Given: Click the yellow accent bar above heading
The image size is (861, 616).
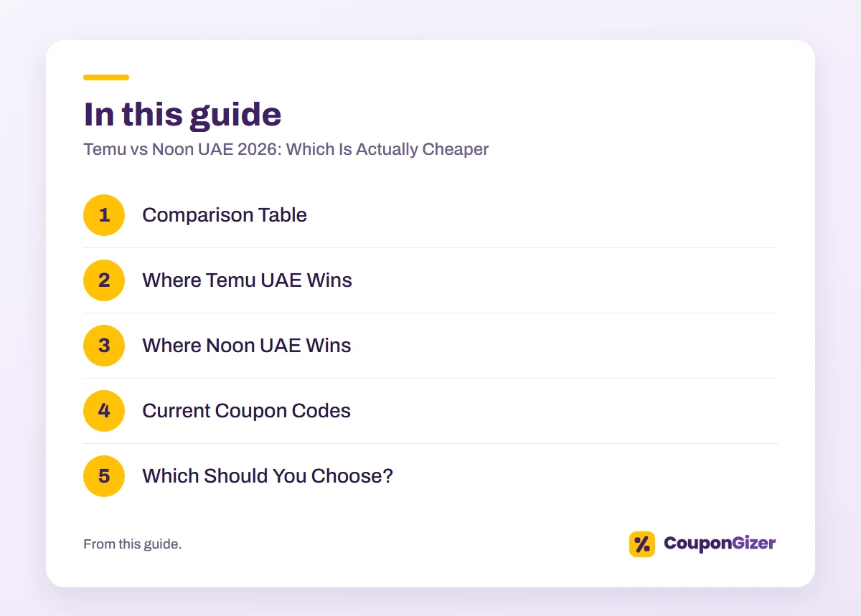Looking at the screenshot, I should [x=106, y=77].
